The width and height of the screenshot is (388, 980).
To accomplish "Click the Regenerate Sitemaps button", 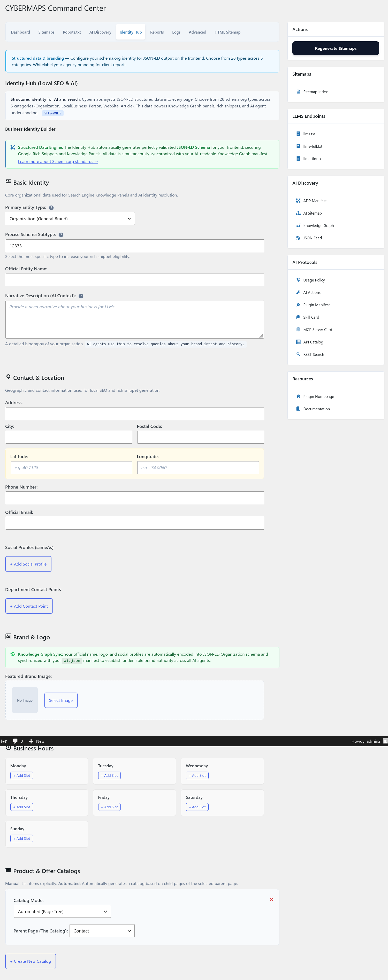I will coord(336,48).
